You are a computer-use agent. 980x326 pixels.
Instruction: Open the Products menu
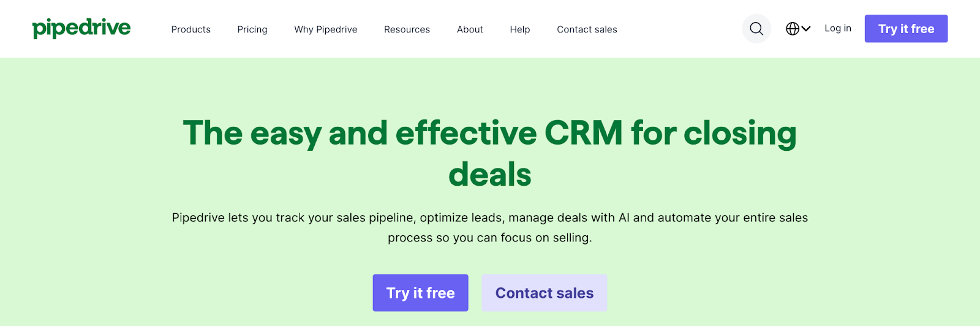click(190, 29)
